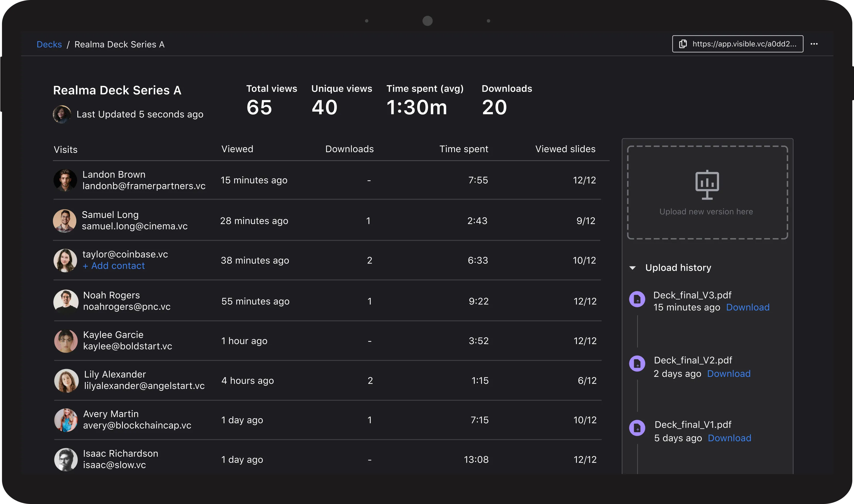This screenshot has width=854, height=504.
Task: Open the three-dot more options menu
Action: pos(814,44)
